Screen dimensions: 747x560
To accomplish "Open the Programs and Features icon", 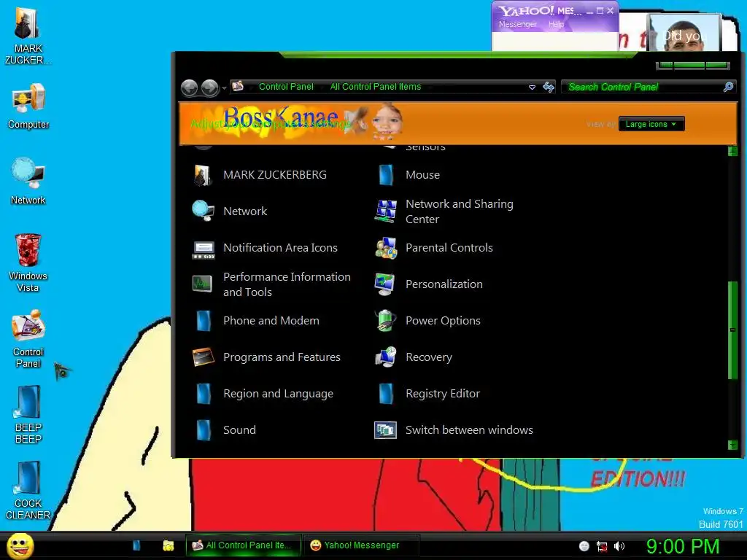I will tap(204, 357).
